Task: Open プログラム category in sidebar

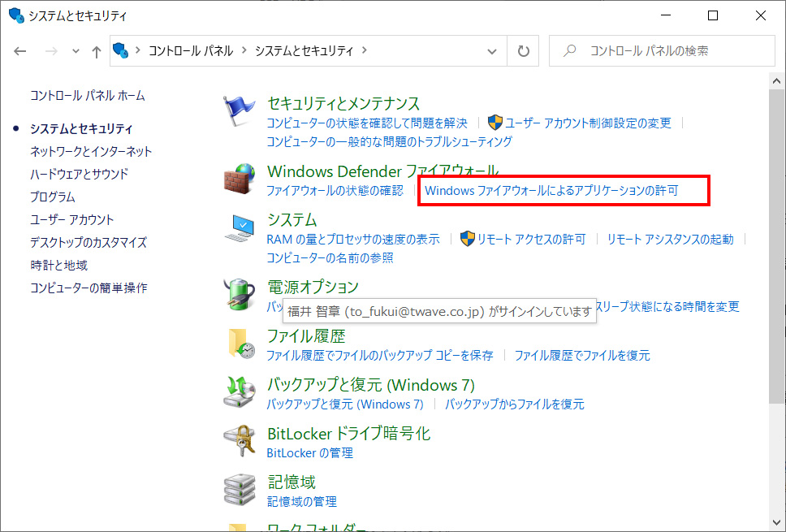Action: click(x=53, y=197)
